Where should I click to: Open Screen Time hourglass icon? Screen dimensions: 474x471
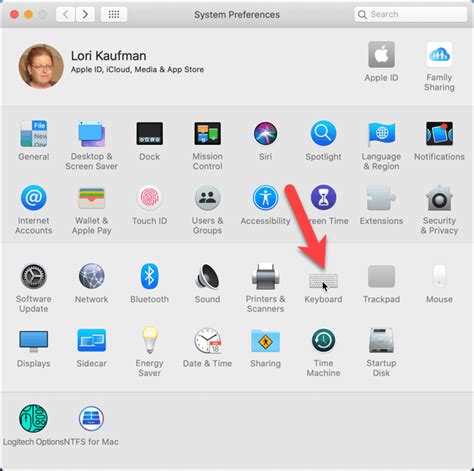pyautogui.click(x=323, y=198)
